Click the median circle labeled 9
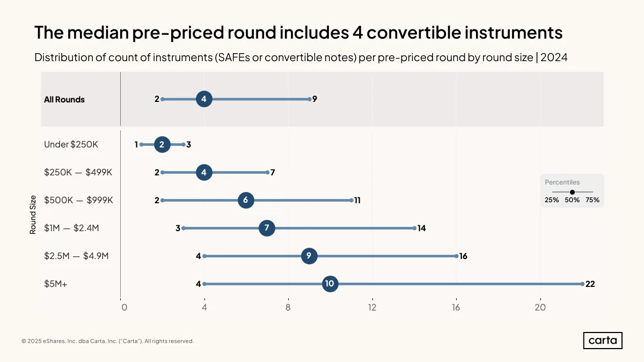 309,256
